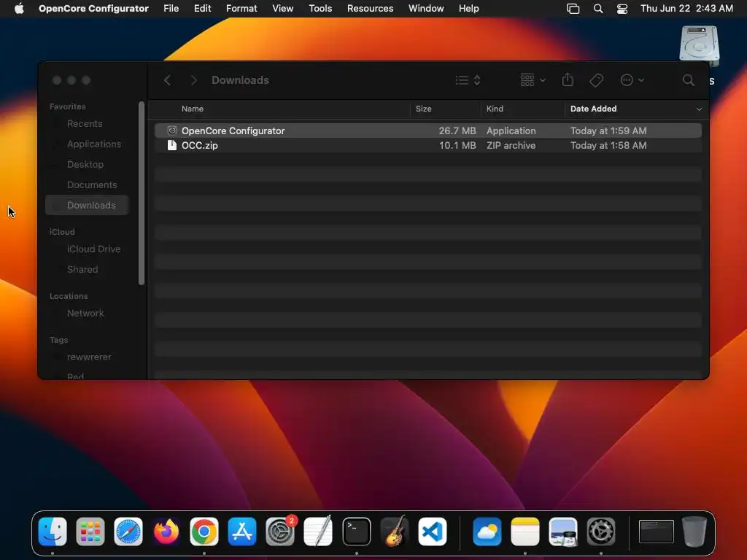The height and width of the screenshot is (560, 747).
Task: Select the OCC.zip file row
Action: 427,145
